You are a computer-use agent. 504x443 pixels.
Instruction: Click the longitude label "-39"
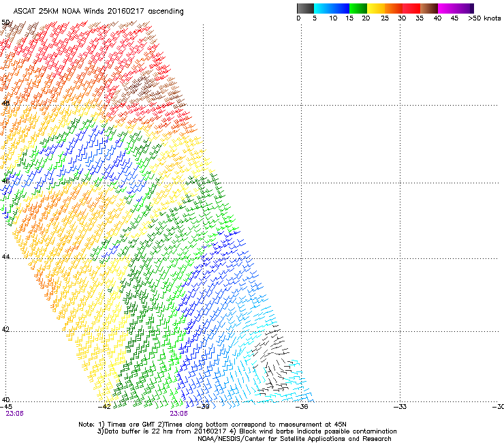203,407
